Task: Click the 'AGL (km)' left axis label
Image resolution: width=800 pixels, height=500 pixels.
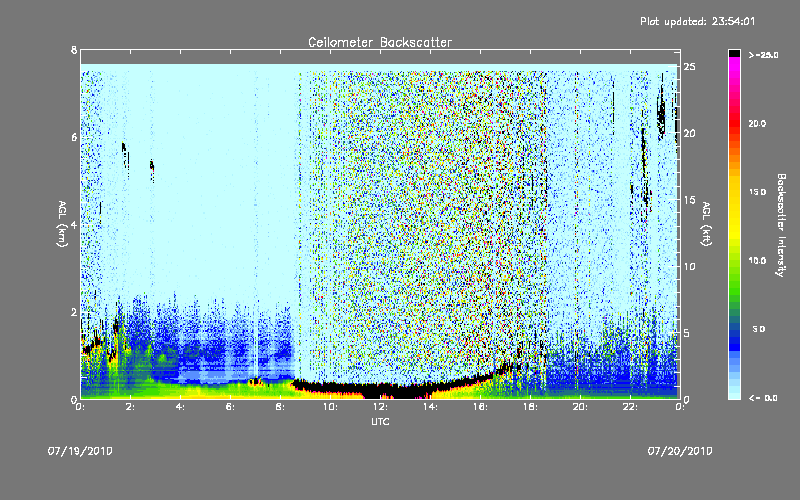Action: click(x=62, y=224)
